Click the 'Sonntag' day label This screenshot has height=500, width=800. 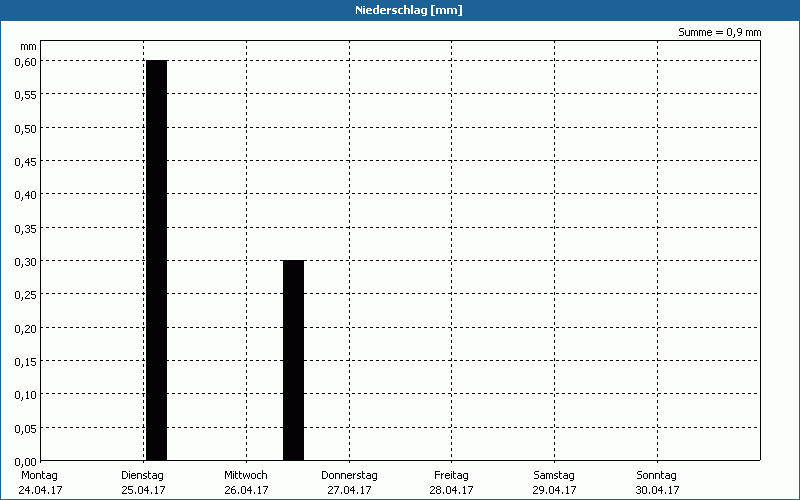coord(656,475)
